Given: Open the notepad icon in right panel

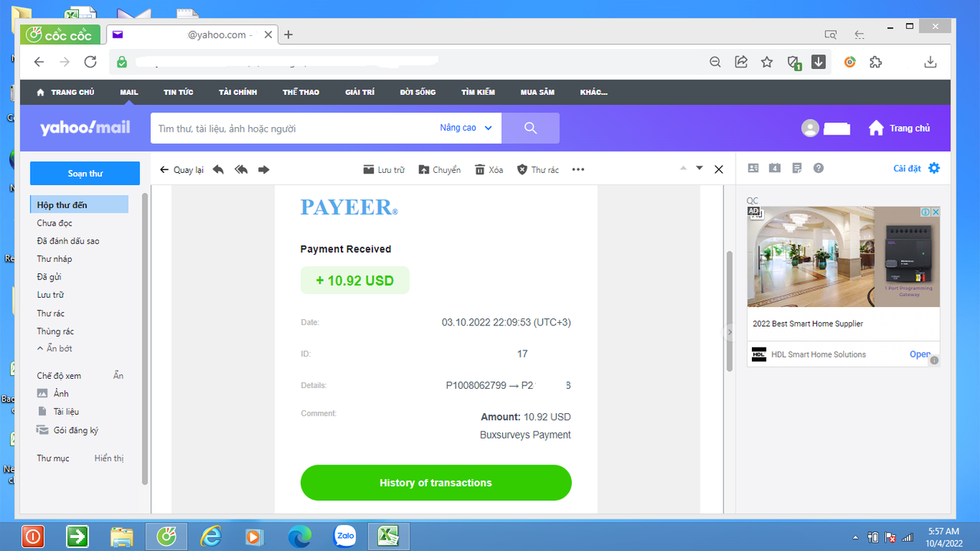Looking at the screenshot, I should tap(797, 168).
